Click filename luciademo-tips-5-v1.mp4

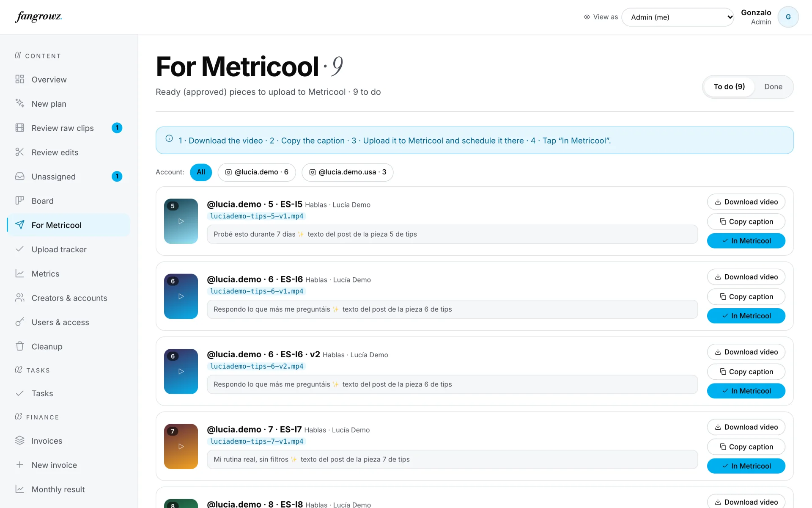point(257,216)
